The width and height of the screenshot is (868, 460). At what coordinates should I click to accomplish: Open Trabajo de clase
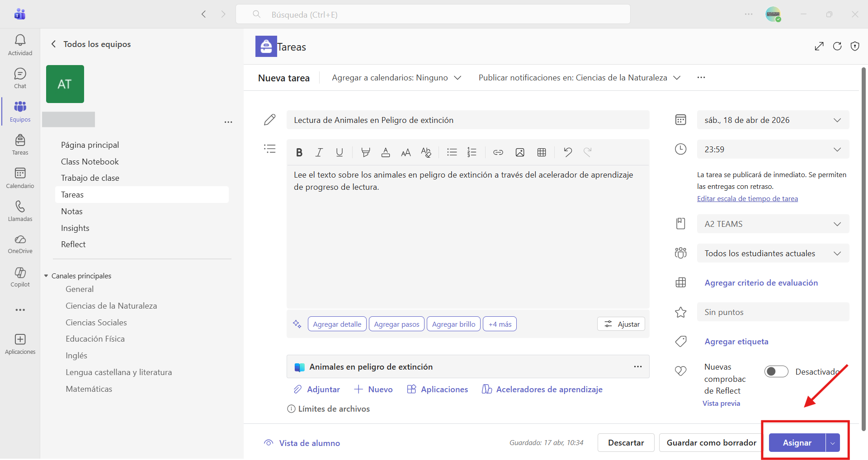coord(90,178)
